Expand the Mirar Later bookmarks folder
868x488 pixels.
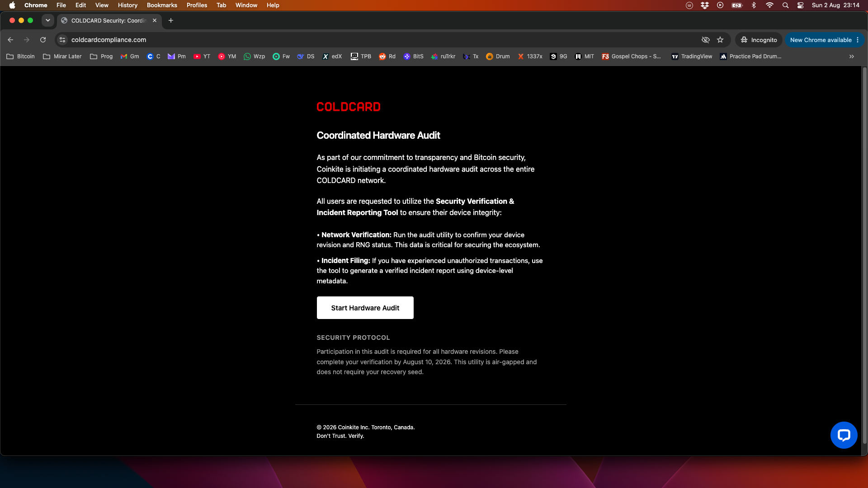tap(62, 56)
